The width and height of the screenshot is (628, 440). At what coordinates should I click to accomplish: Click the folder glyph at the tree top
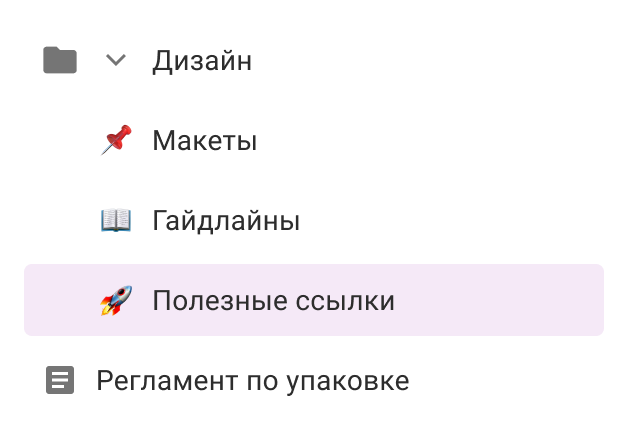click(x=60, y=61)
